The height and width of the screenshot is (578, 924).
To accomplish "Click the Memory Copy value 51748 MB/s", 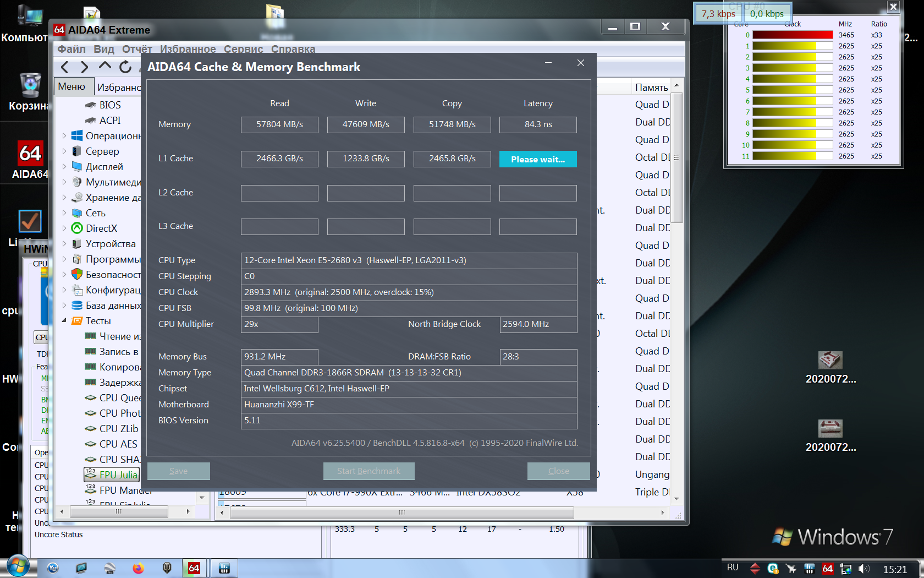I will coord(452,125).
